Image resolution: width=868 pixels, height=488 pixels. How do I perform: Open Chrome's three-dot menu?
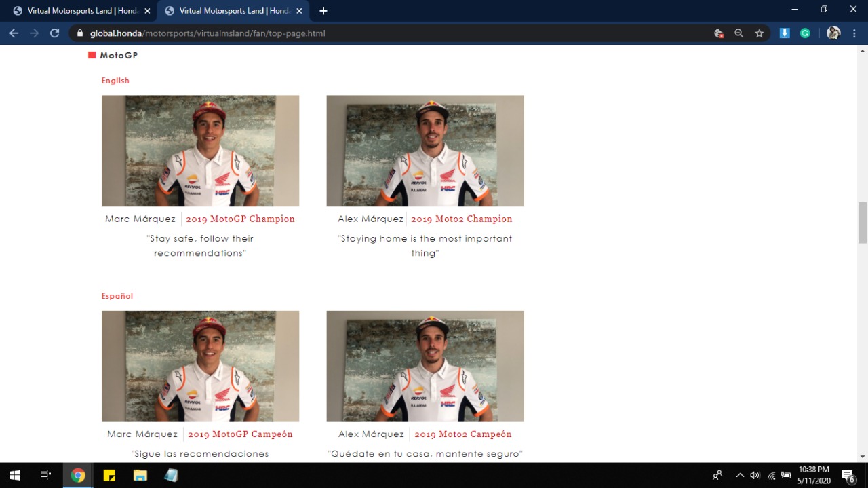click(x=854, y=33)
